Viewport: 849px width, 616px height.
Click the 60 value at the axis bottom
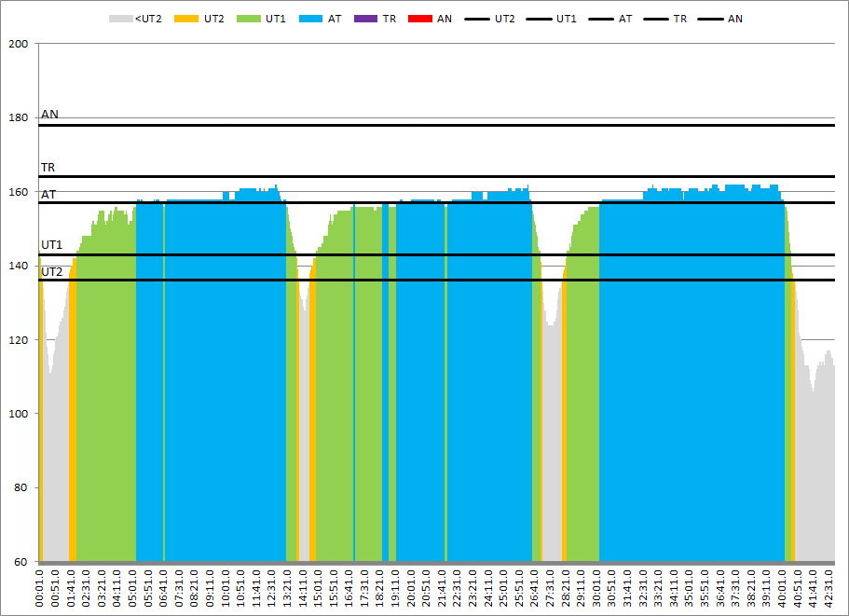coord(21,562)
